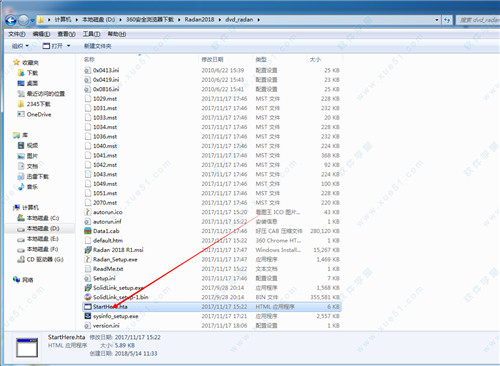Select the SolidLink_setup-1.bin icon
The height and width of the screenshot is (366, 500).
(88, 297)
